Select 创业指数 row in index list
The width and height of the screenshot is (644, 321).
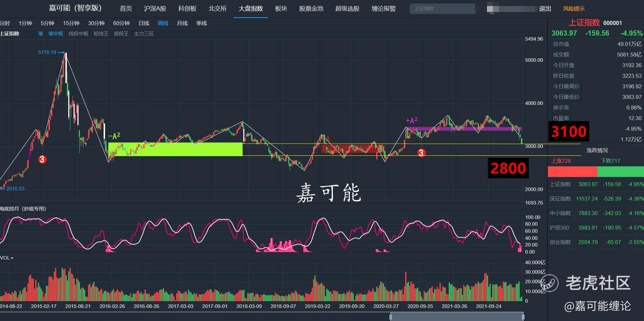(x=596, y=242)
